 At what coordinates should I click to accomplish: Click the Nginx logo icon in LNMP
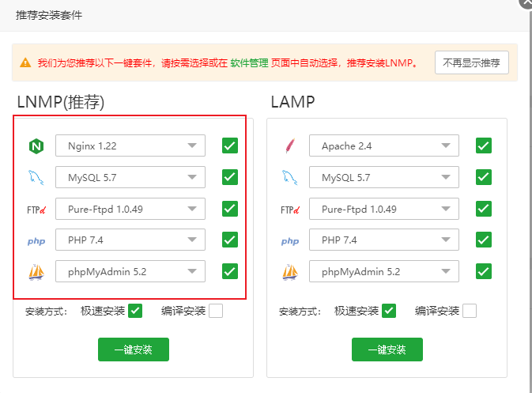pos(36,146)
